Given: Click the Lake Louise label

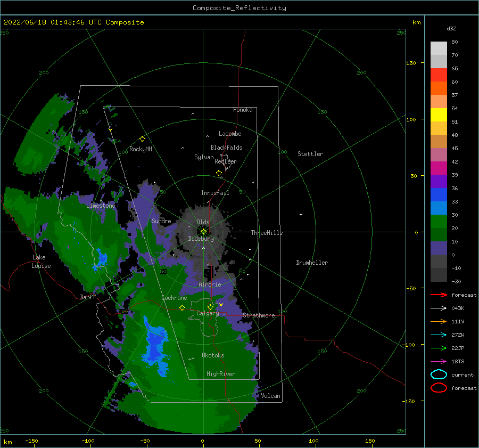Looking at the screenshot, I should pyautogui.click(x=41, y=262).
